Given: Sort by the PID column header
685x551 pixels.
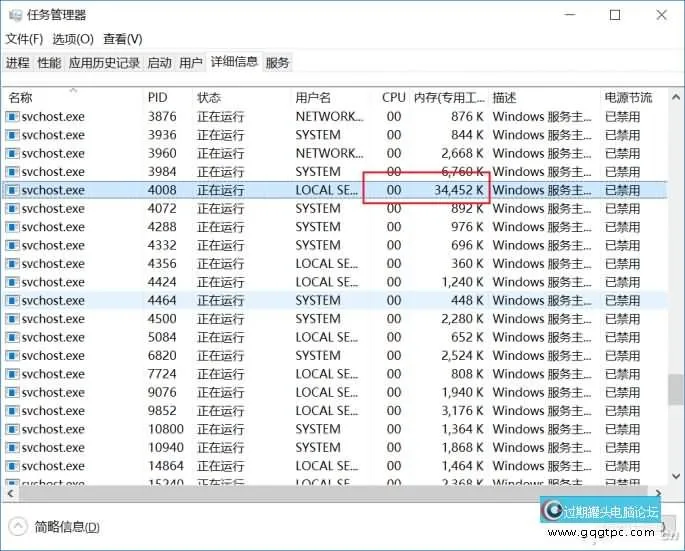Looking at the screenshot, I should pyautogui.click(x=167, y=97).
